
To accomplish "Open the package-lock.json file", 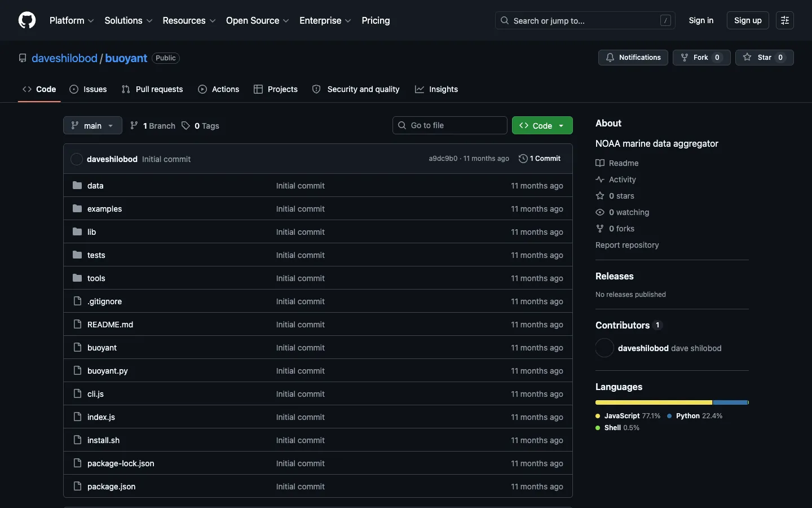I will click(121, 463).
